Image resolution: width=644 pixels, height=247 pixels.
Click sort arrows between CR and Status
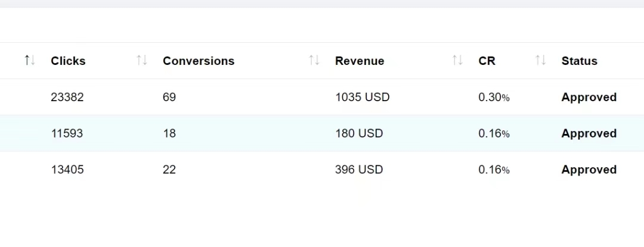[540, 60]
